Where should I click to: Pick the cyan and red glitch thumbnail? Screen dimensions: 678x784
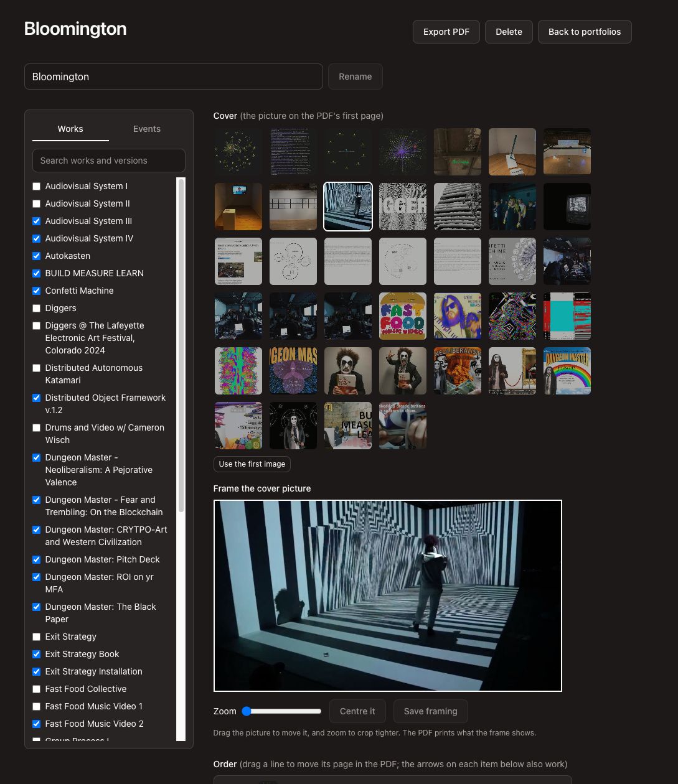coord(567,316)
